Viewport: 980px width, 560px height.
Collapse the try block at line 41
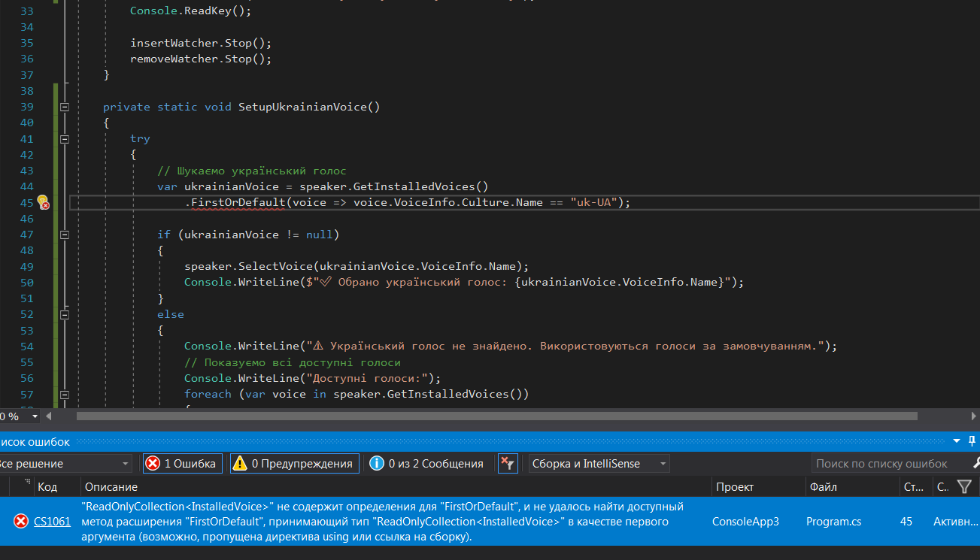pyautogui.click(x=64, y=138)
